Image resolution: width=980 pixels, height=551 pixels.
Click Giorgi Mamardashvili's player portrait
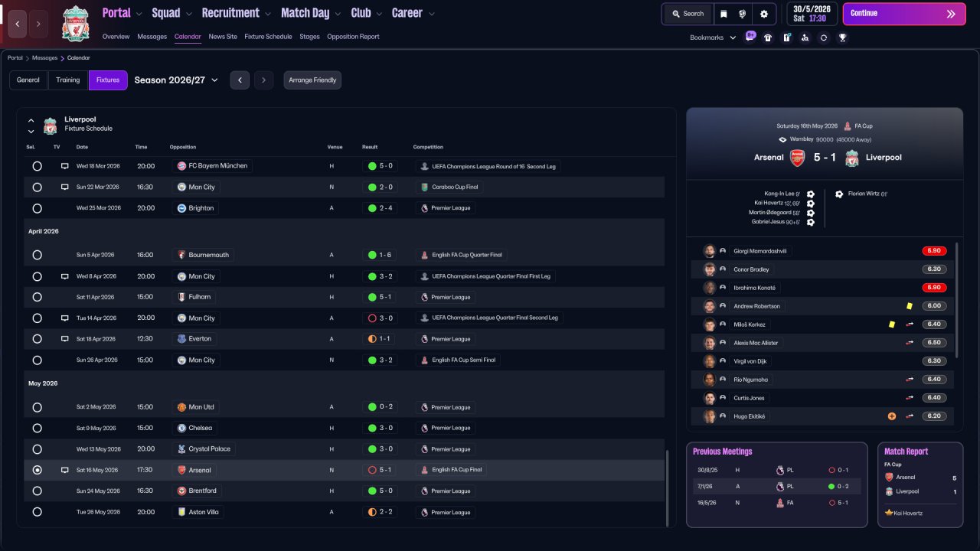click(710, 251)
